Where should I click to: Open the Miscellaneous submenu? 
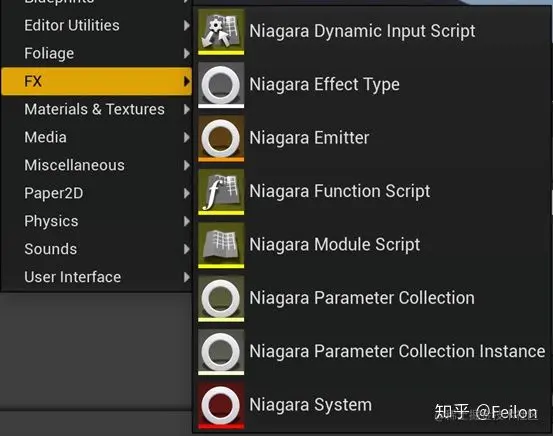coord(97,165)
